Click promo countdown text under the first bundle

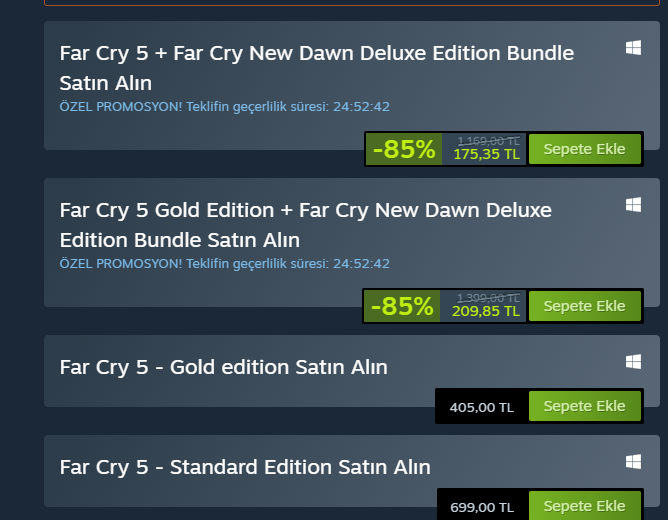pos(224,107)
